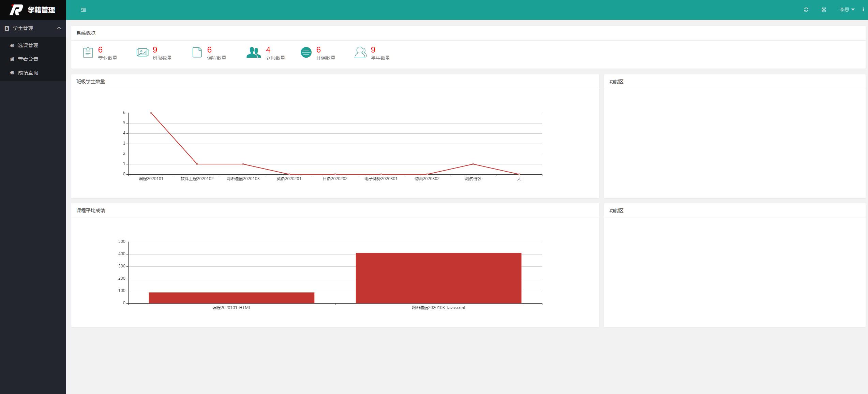The height and width of the screenshot is (394, 868).
Task: Click the 日语2020202 axis label
Action: (335, 179)
